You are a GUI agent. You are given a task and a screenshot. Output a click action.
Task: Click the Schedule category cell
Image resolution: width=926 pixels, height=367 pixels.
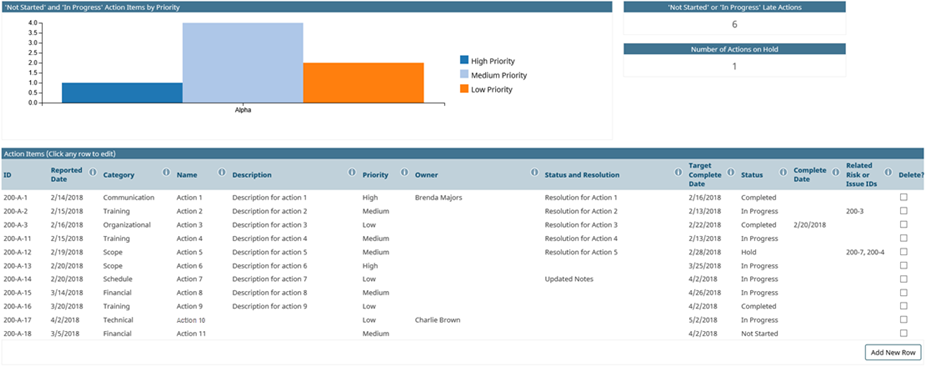tap(118, 279)
